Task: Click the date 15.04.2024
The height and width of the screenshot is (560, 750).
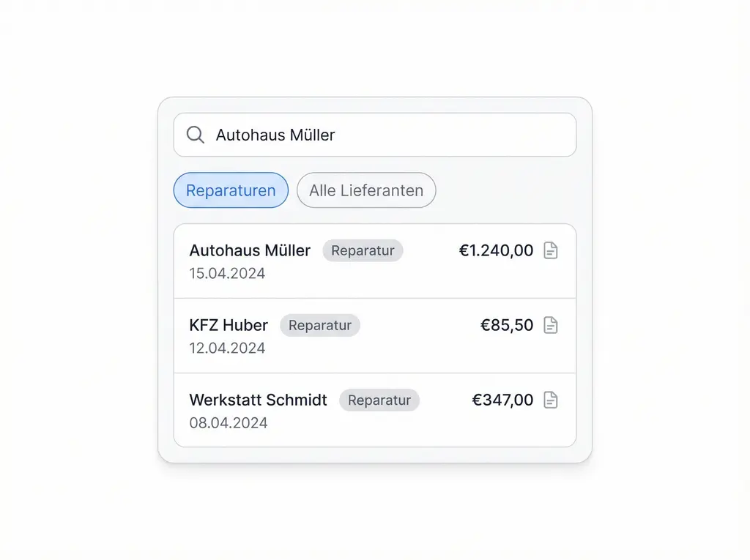Action: point(228,273)
